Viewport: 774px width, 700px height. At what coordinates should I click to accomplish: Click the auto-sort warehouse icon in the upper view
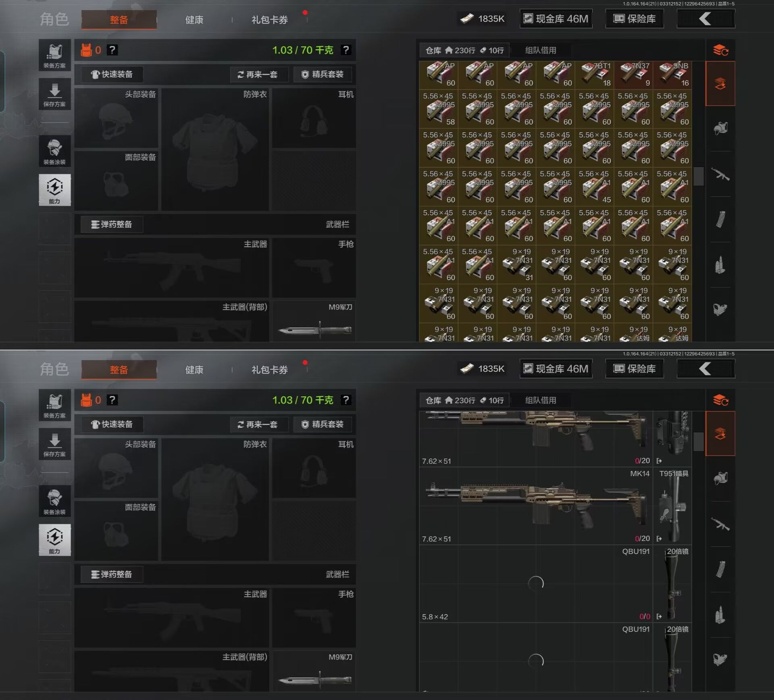coord(720,50)
